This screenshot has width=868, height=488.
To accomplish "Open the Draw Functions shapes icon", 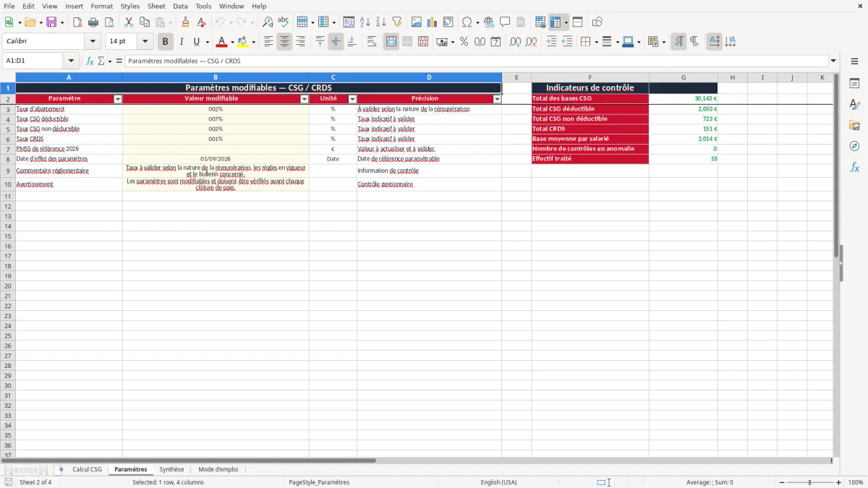I will click(597, 22).
